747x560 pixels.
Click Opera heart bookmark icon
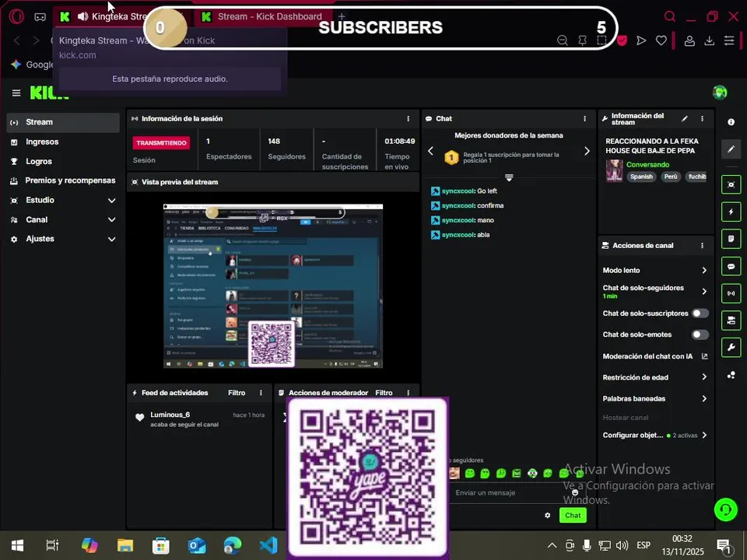coord(661,41)
